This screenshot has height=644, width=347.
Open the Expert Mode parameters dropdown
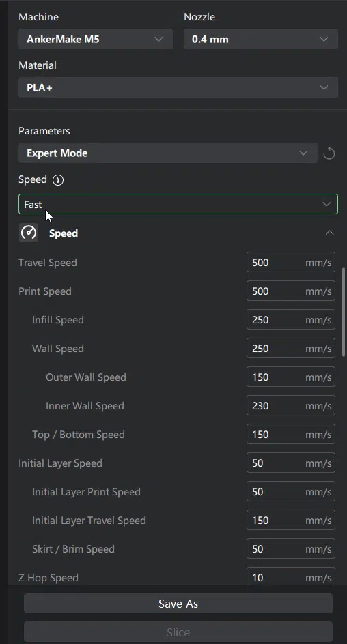point(168,153)
